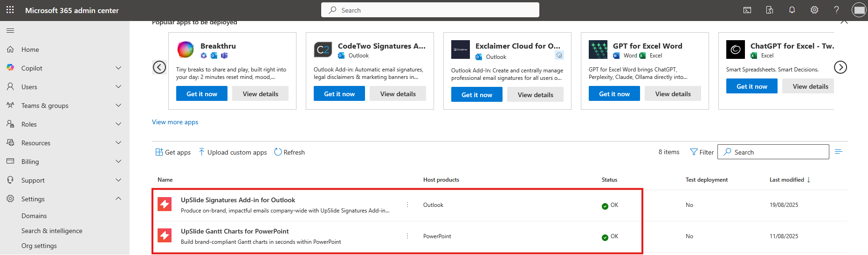Click the Exclaimer Cloud app logo
Viewport: 868px width, 255px height.
pyautogui.click(x=461, y=49)
